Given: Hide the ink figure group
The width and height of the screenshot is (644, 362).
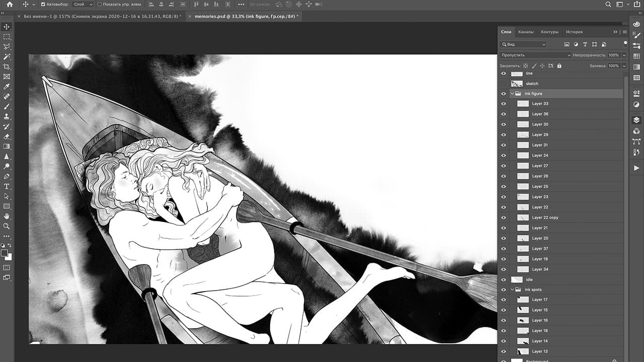Looking at the screenshot, I should tap(504, 94).
